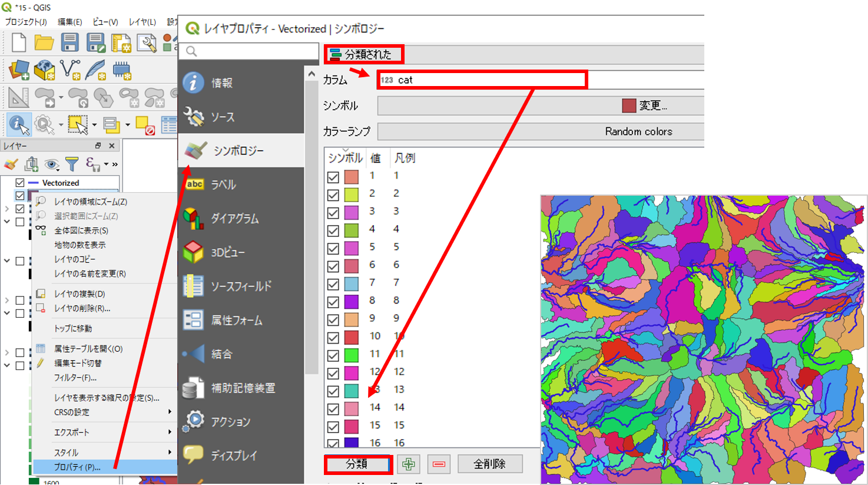
Task: Click green plus add class icon
Action: tap(408, 464)
